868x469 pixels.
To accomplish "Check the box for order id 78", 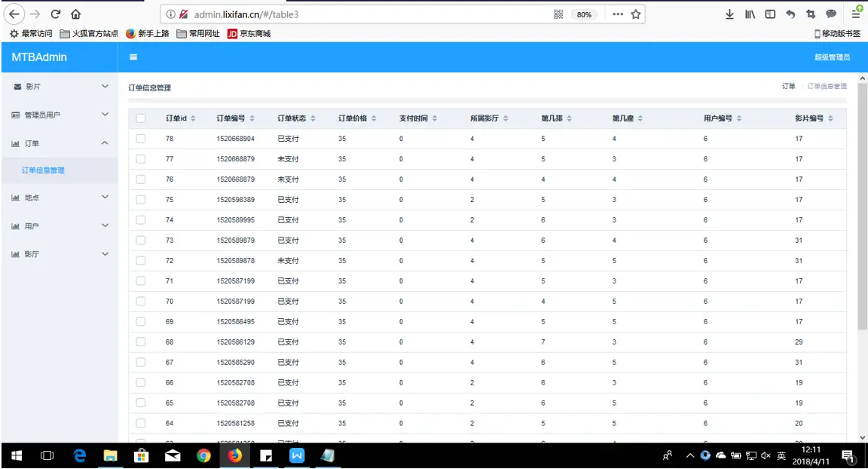I will tap(141, 139).
